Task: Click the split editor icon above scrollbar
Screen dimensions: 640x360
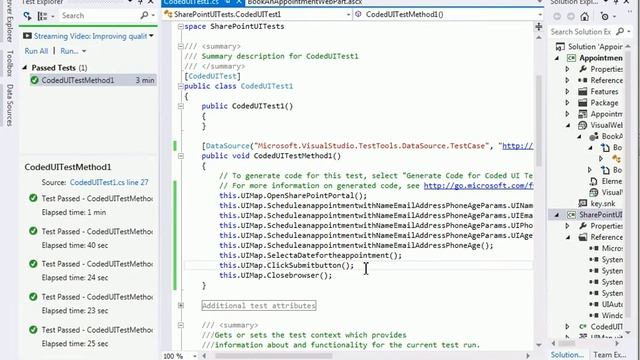Action: point(539,27)
